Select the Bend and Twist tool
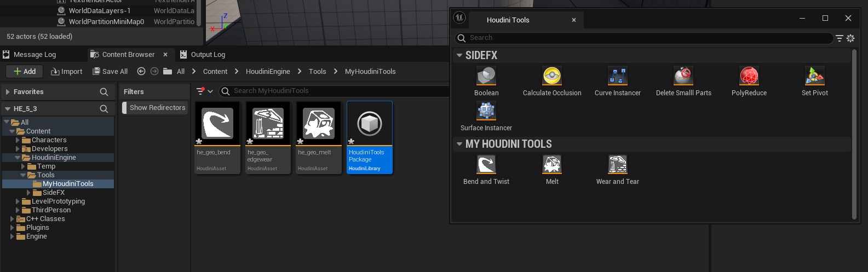 (x=486, y=165)
